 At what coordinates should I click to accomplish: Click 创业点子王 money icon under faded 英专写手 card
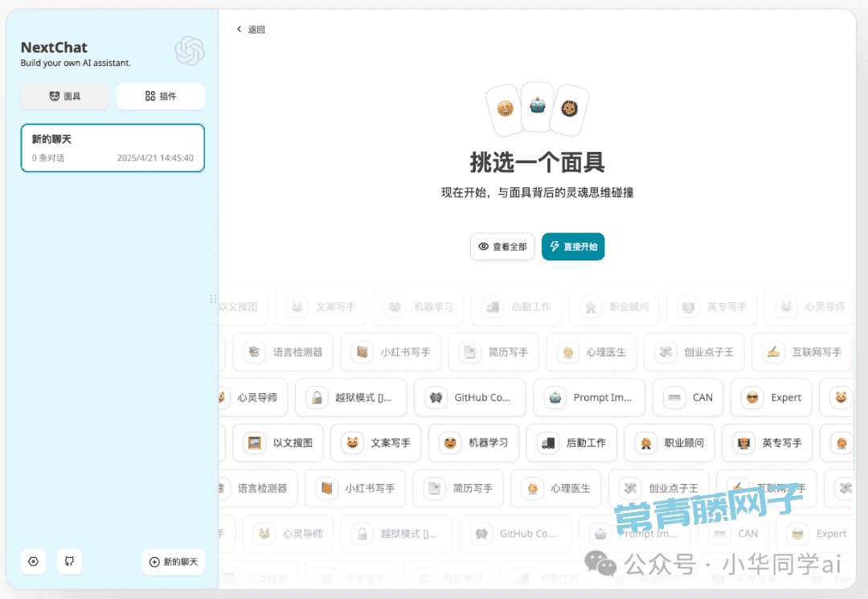pos(666,352)
